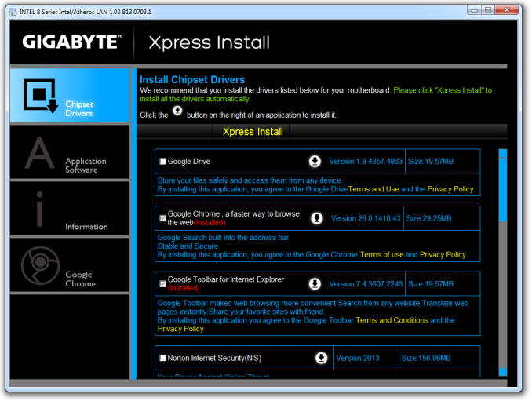Click the scrollbar down arrow at the bottom

tap(503, 372)
